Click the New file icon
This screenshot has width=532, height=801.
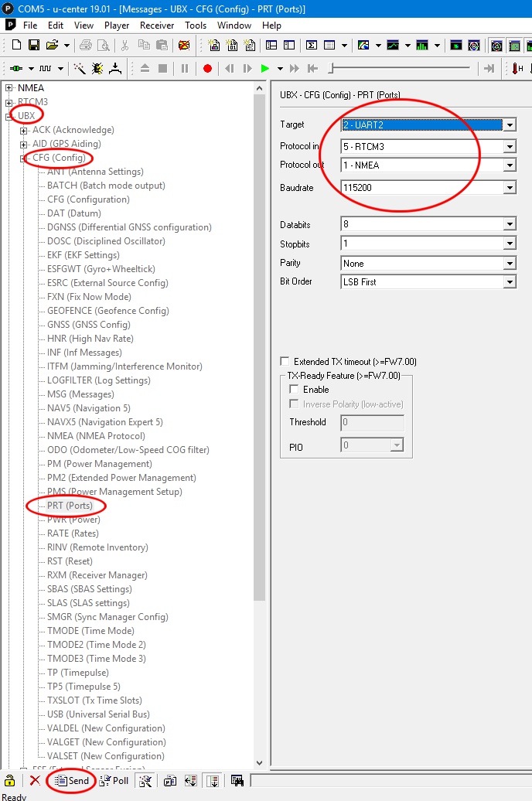pos(16,46)
